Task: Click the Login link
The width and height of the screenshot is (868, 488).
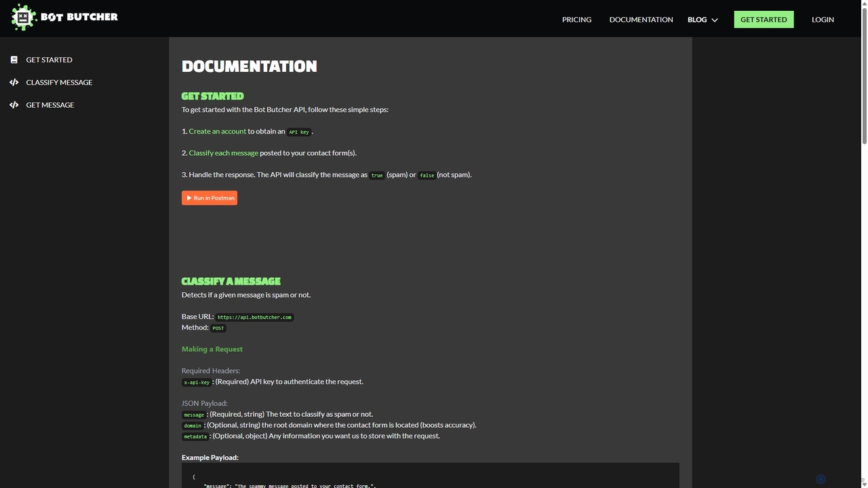Action: pyautogui.click(x=823, y=20)
